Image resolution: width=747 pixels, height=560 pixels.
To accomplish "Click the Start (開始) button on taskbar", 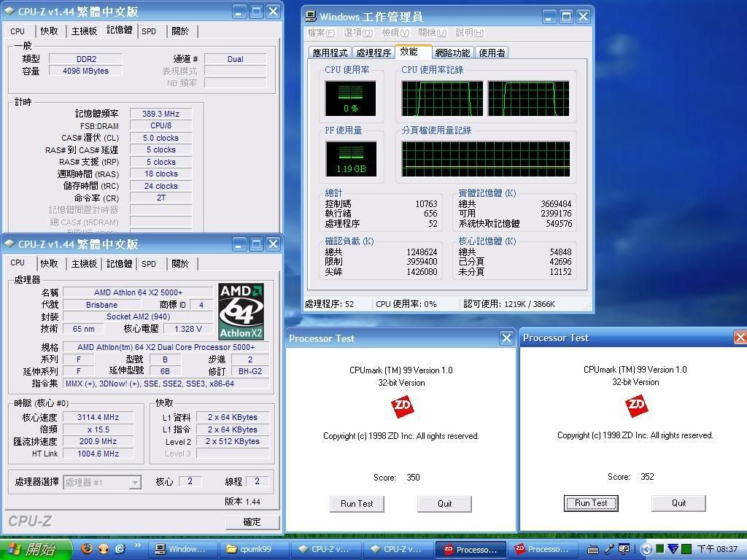I will (x=36, y=549).
